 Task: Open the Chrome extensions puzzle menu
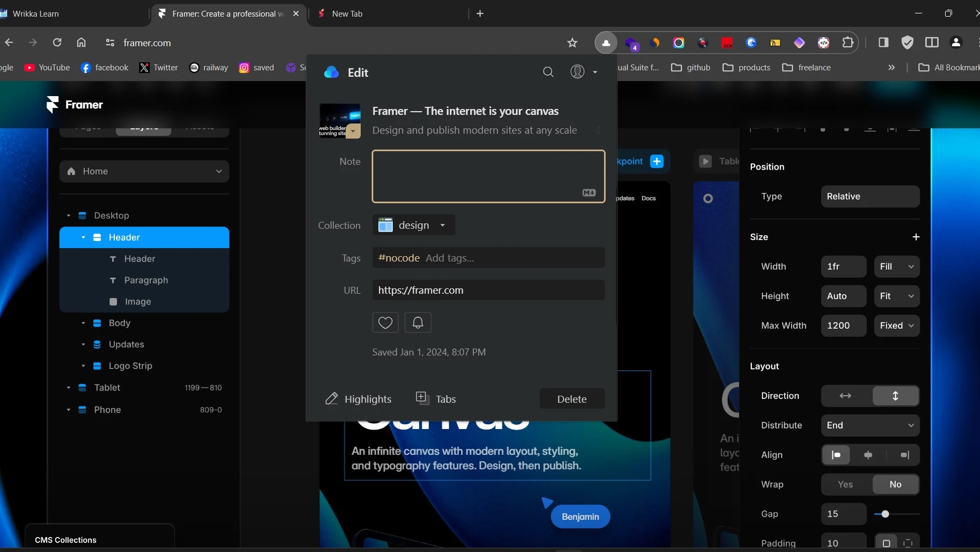point(848,42)
